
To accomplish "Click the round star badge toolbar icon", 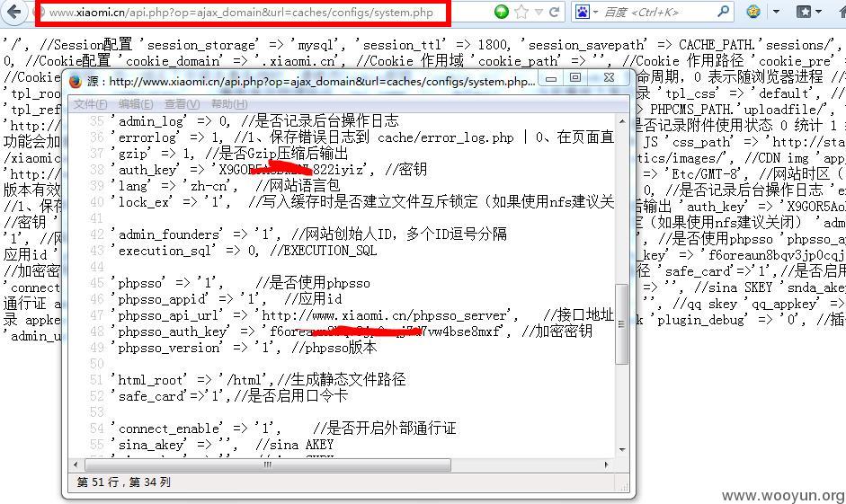I will pyautogui.click(x=753, y=12).
